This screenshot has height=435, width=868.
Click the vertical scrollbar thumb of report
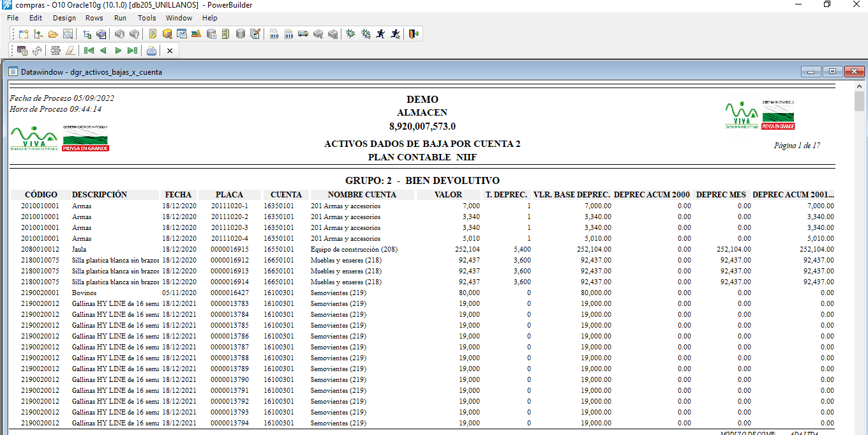pos(859,102)
